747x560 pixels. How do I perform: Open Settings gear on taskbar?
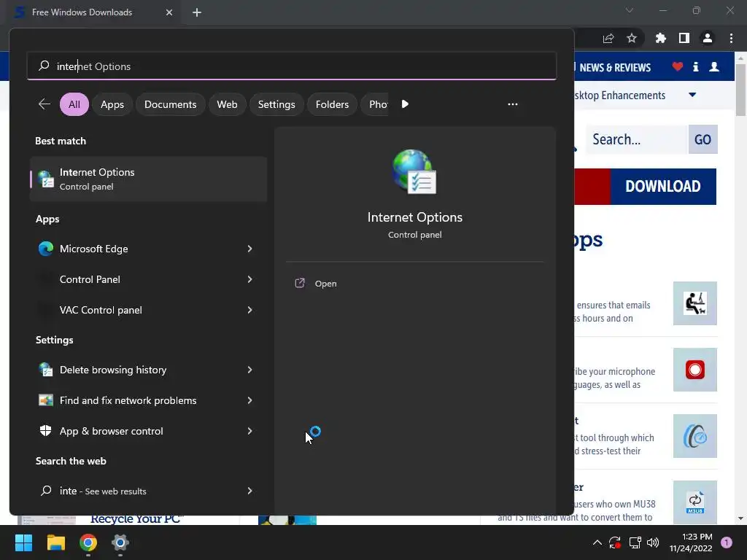point(120,542)
